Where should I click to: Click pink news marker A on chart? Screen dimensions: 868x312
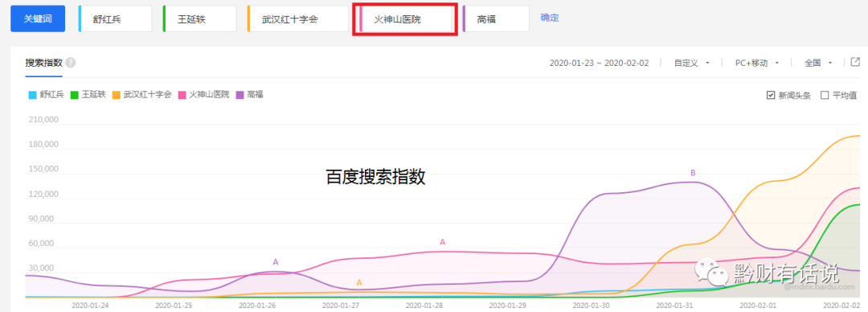pyautogui.click(x=442, y=241)
